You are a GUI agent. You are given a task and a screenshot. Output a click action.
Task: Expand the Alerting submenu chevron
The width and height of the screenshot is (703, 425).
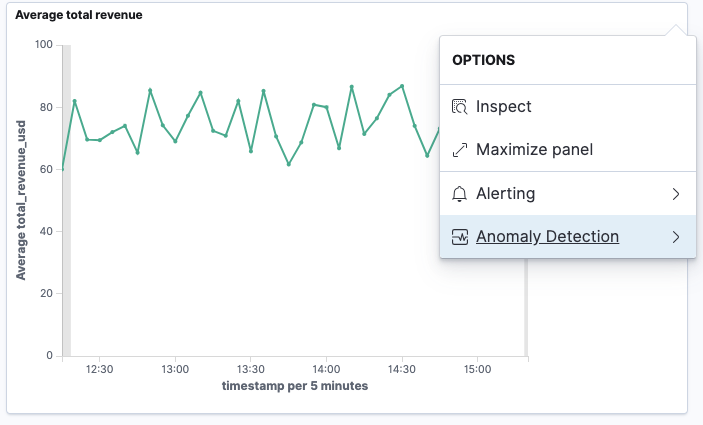[x=676, y=194]
